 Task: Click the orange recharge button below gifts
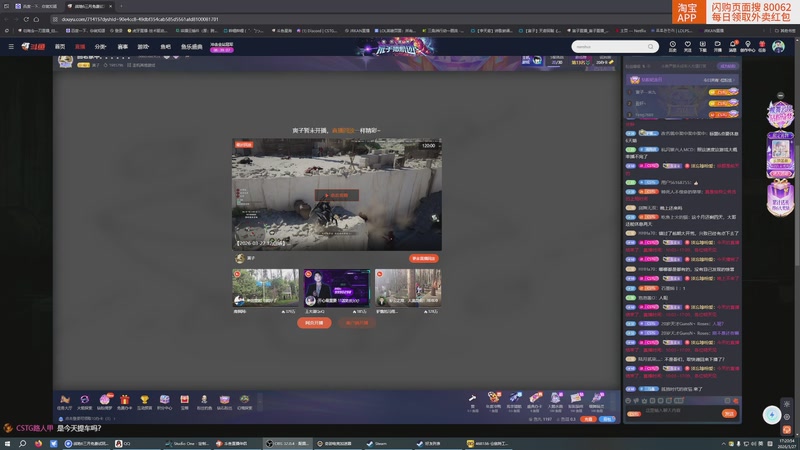(588, 419)
